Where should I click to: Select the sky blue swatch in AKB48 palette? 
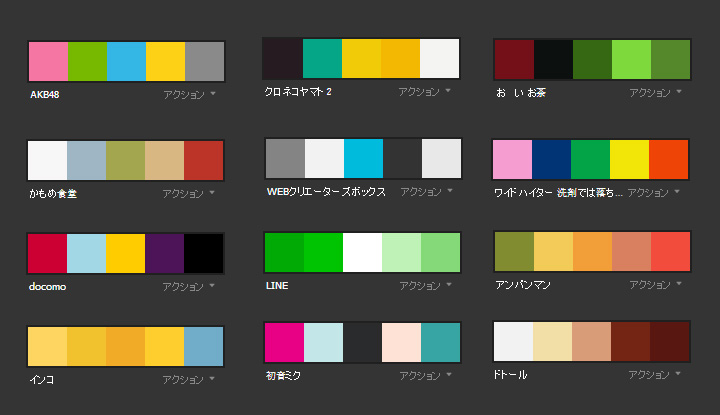[126, 62]
